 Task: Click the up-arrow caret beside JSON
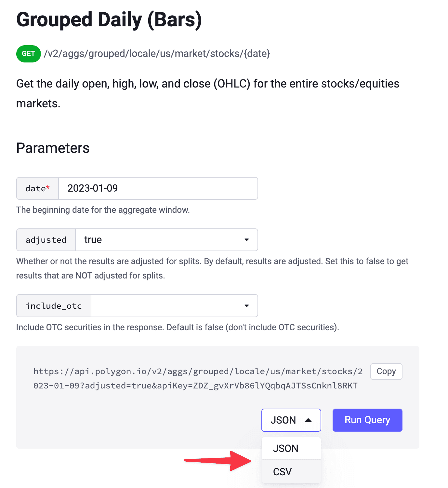[x=308, y=420]
